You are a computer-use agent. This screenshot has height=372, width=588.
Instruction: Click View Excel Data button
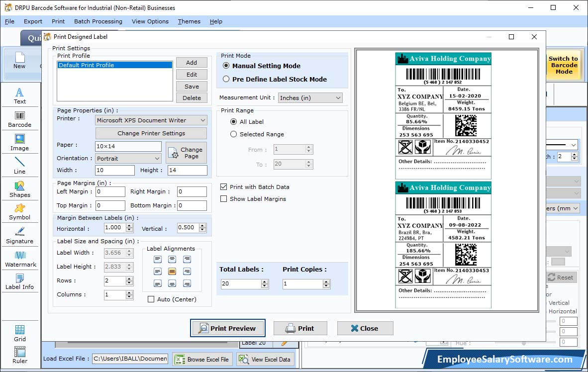(265, 359)
